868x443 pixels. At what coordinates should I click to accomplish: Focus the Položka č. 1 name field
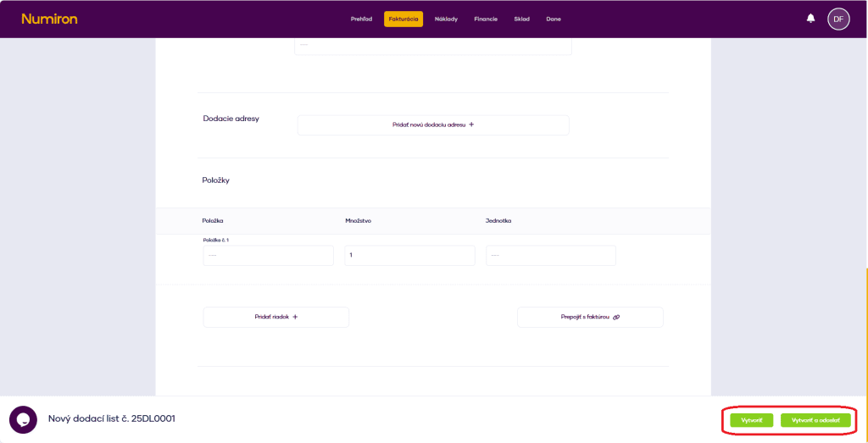click(x=268, y=255)
